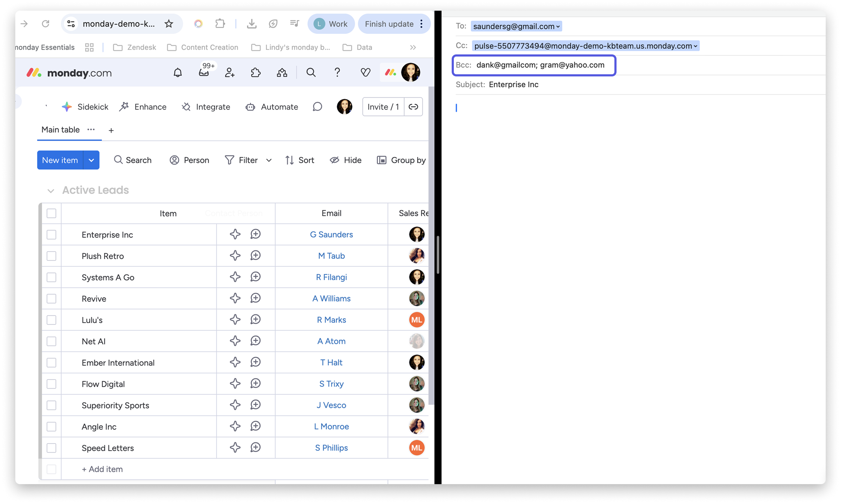Open the New item dropdown arrow
Screen dimensions: 841x504
pos(91,160)
